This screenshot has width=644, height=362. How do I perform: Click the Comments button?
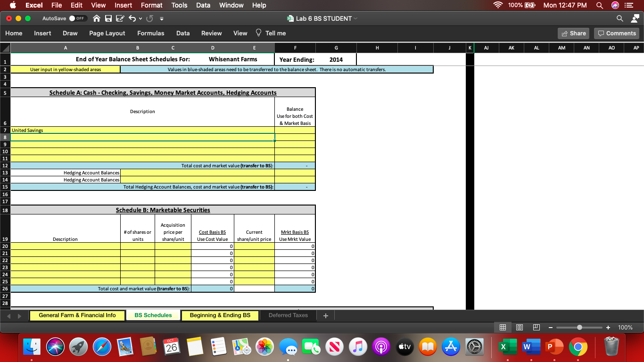coord(617,33)
